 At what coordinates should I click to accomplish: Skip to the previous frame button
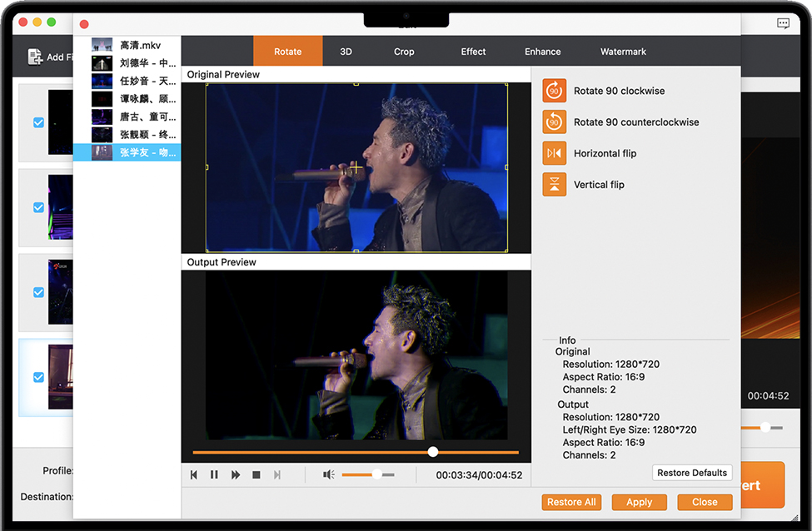point(194,474)
